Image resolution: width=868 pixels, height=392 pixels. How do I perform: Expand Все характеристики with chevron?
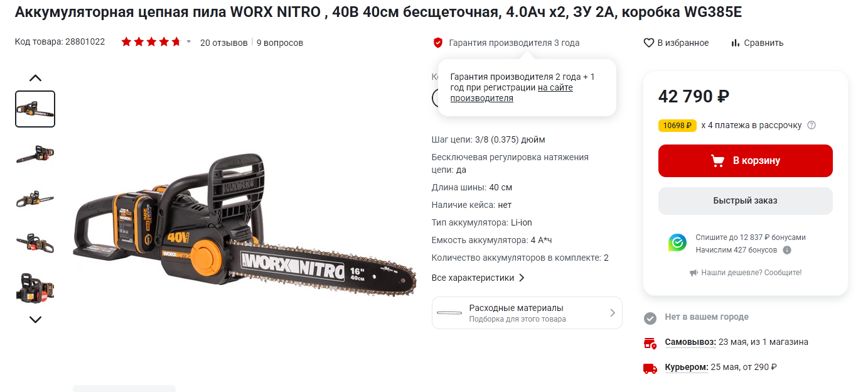coord(478,278)
